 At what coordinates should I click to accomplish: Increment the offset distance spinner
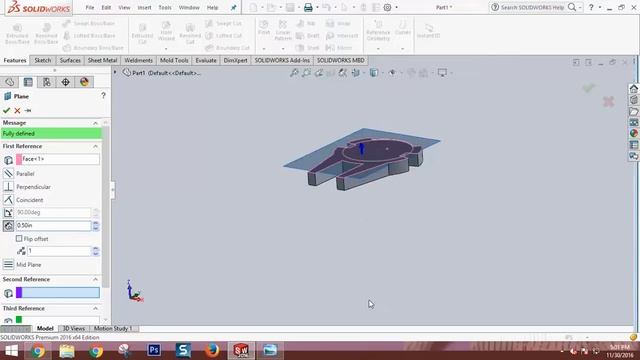pyautogui.click(x=96, y=223)
